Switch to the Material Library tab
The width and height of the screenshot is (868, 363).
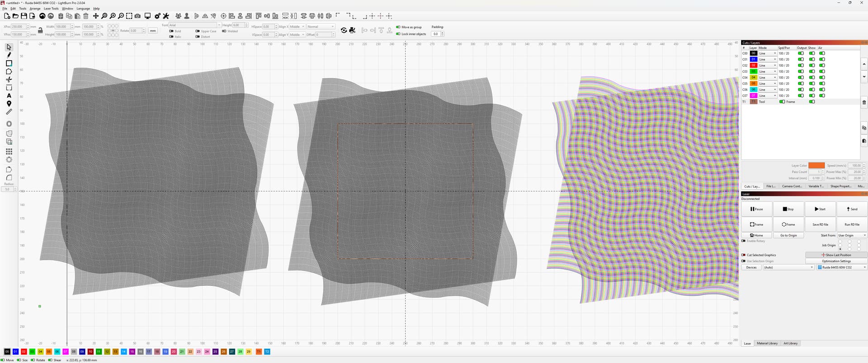[x=767, y=344]
